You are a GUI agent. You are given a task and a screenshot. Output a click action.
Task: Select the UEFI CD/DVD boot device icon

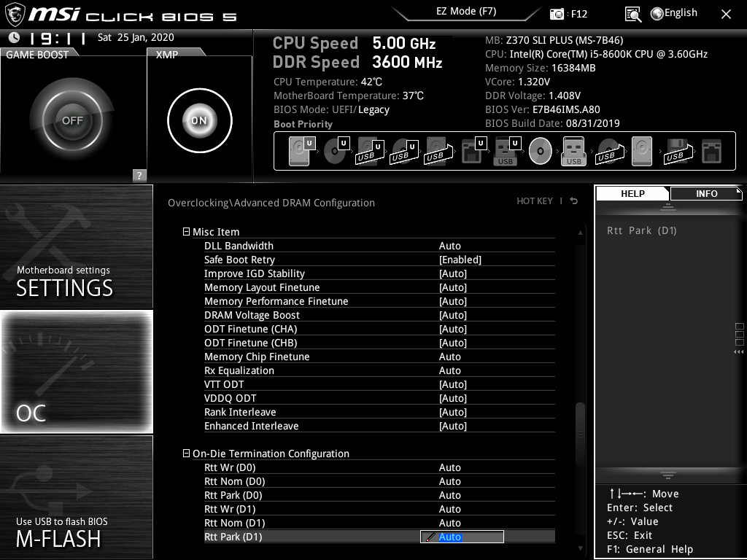(x=336, y=152)
